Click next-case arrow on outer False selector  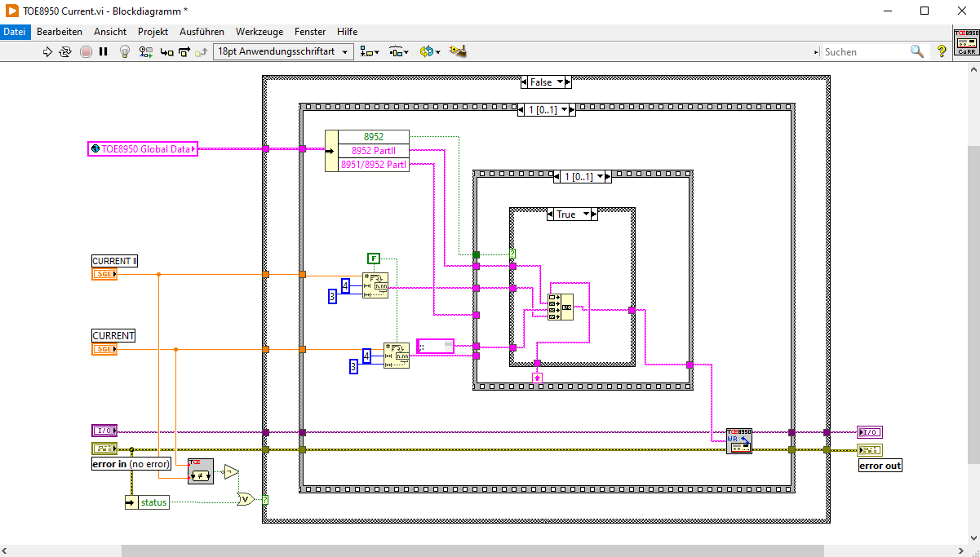(567, 82)
